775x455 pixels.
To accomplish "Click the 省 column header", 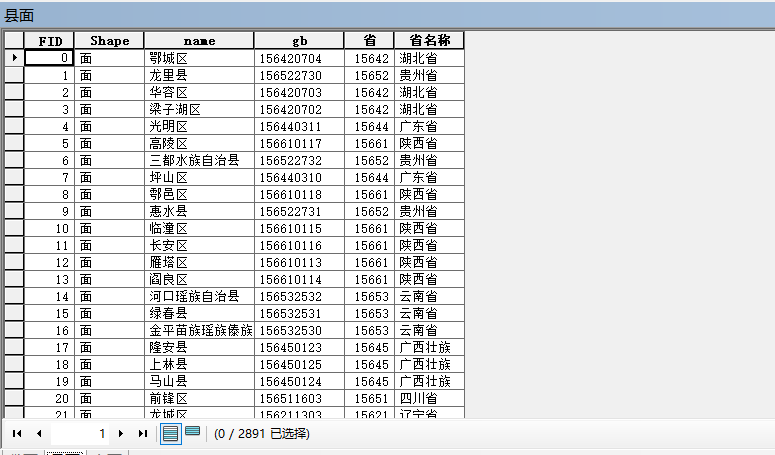I will [369, 41].
